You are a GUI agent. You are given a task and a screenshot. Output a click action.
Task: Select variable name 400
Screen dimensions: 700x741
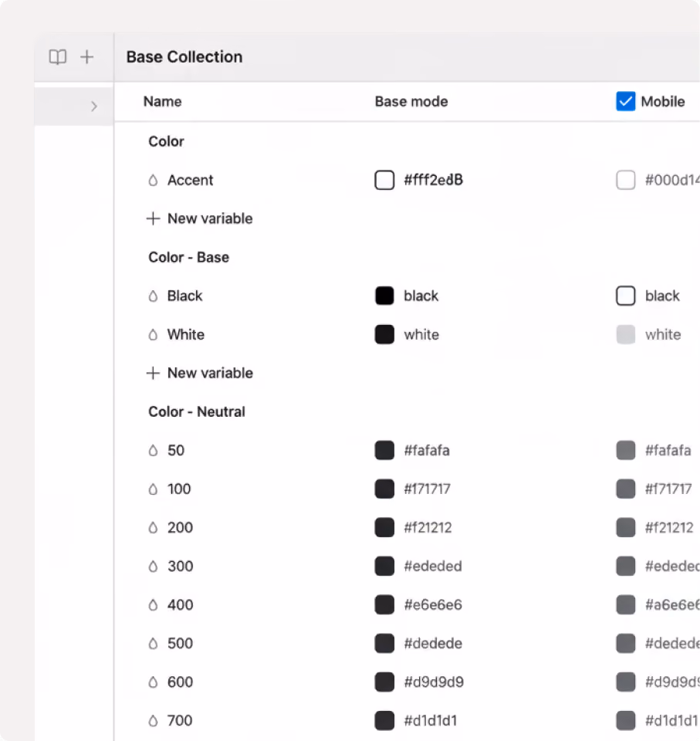pos(180,605)
